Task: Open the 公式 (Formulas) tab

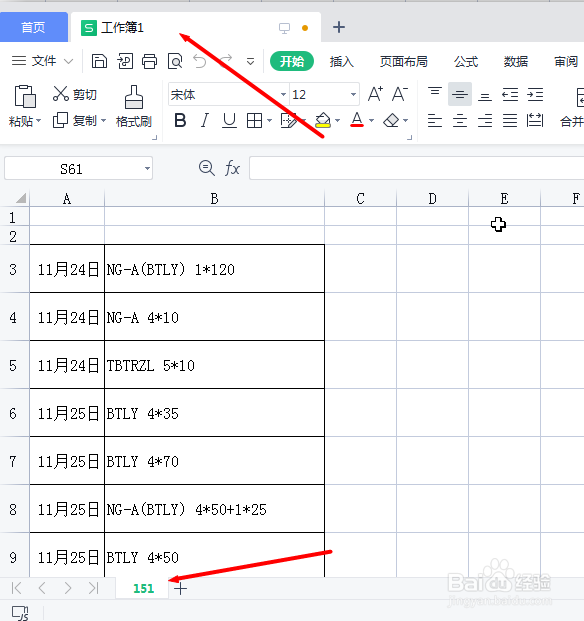Action: pos(466,61)
